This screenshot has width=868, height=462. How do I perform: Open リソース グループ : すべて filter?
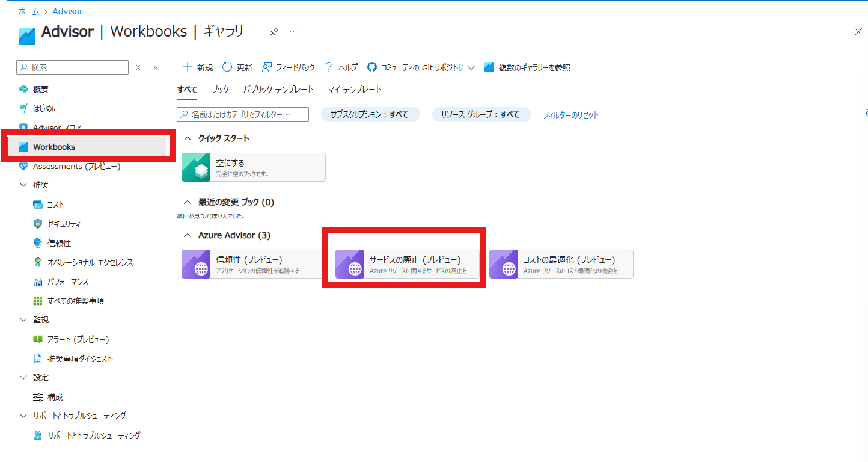point(481,114)
